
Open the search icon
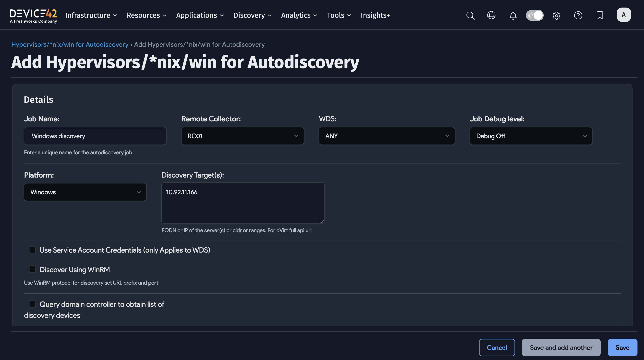pos(470,15)
